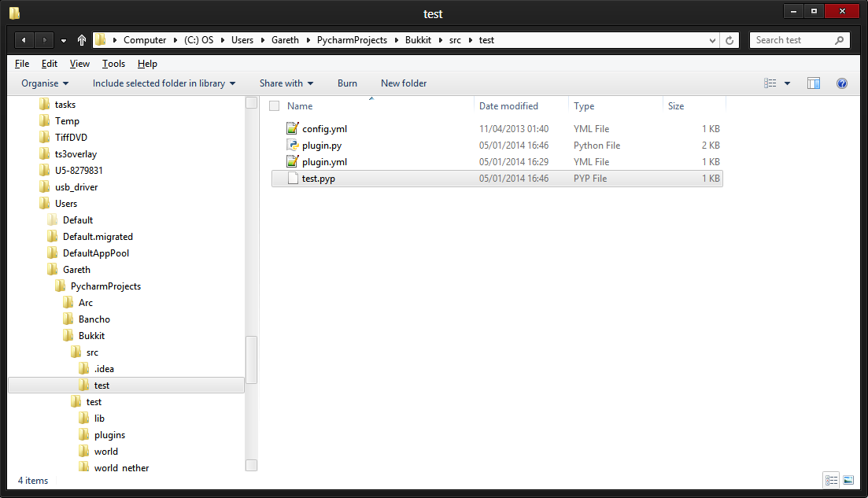Refresh the address bar location
Image resolution: width=868 pixels, height=498 pixels.
(729, 40)
